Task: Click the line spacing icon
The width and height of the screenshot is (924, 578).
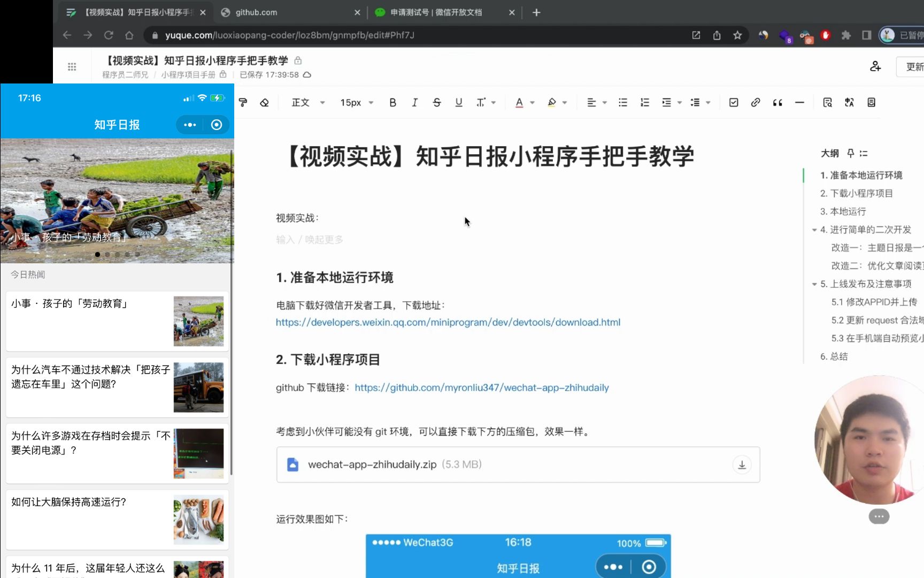Action: coord(695,102)
